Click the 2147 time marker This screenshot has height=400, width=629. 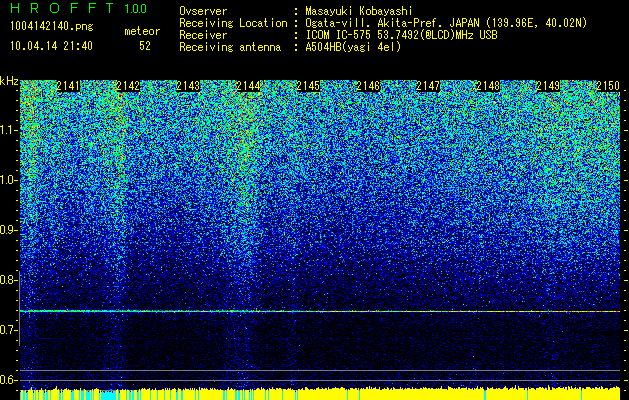tap(428, 86)
